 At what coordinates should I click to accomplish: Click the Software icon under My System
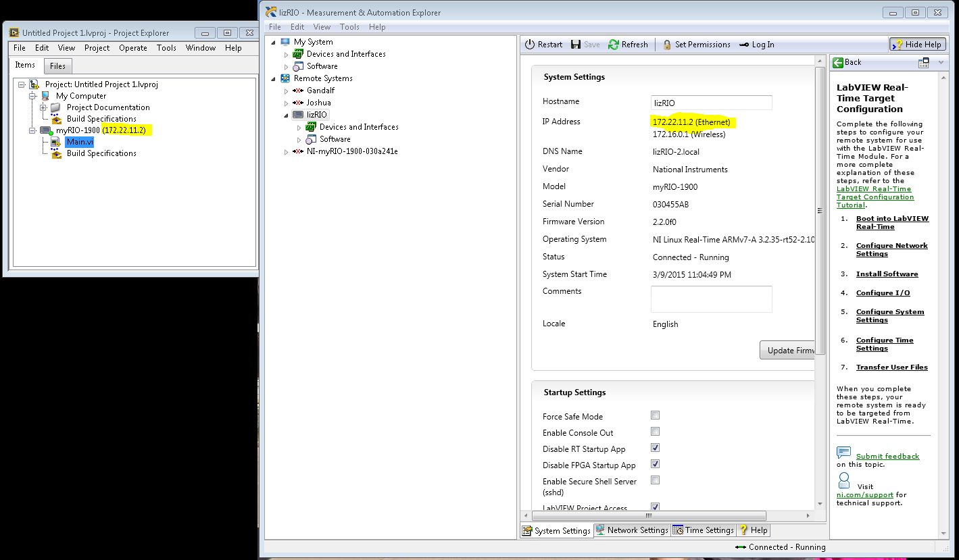pyautogui.click(x=298, y=66)
